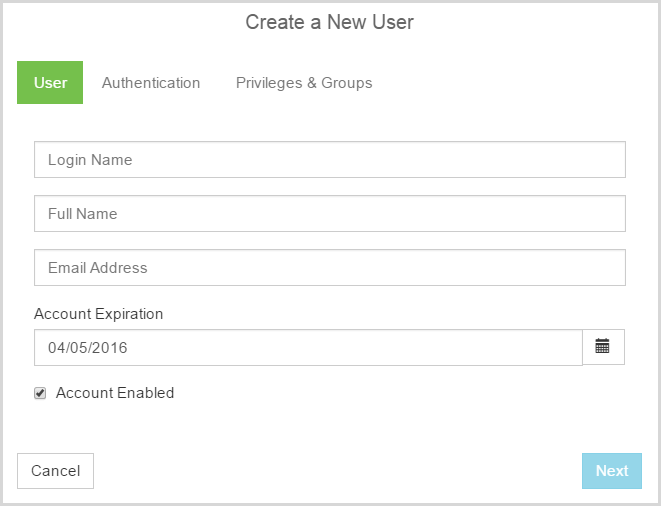Select the green User tab
The height and width of the screenshot is (506, 661).
(50, 82)
